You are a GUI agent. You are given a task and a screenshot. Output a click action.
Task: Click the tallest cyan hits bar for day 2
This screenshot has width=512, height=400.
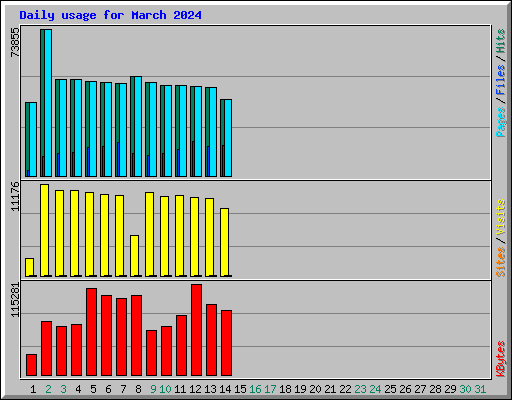[x=48, y=103]
